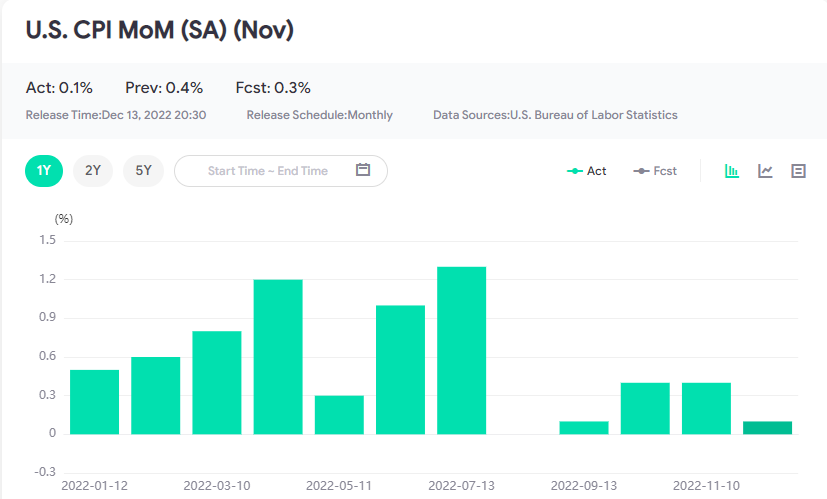Image resolution: width=827 pixels, height=499 pixels.
Task: Click the 0.6% bar in the chart
Action: (x=155, y=395)
